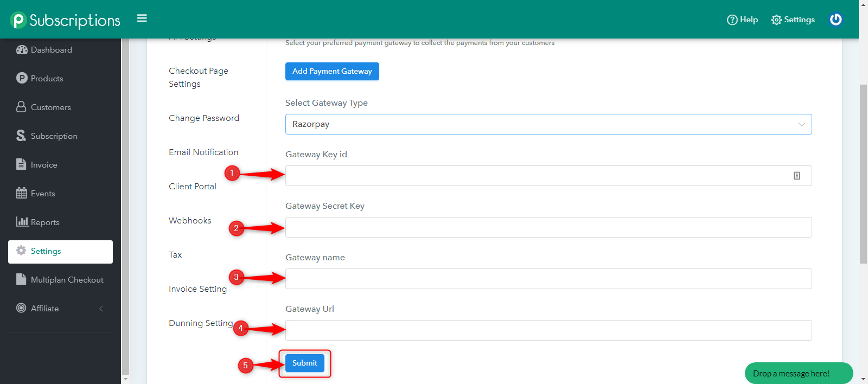The image size is (868, 384).
Task: Click the Products P icon
Action: (22, 78)
